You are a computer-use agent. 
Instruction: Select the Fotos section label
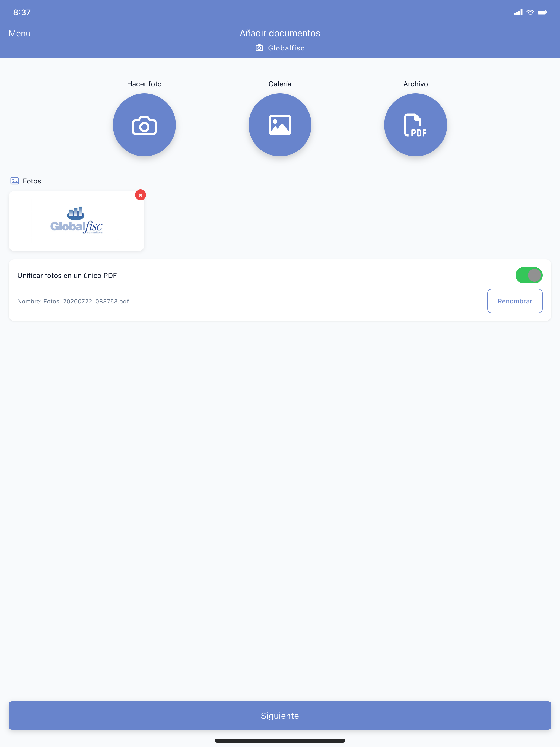point(32,181)
